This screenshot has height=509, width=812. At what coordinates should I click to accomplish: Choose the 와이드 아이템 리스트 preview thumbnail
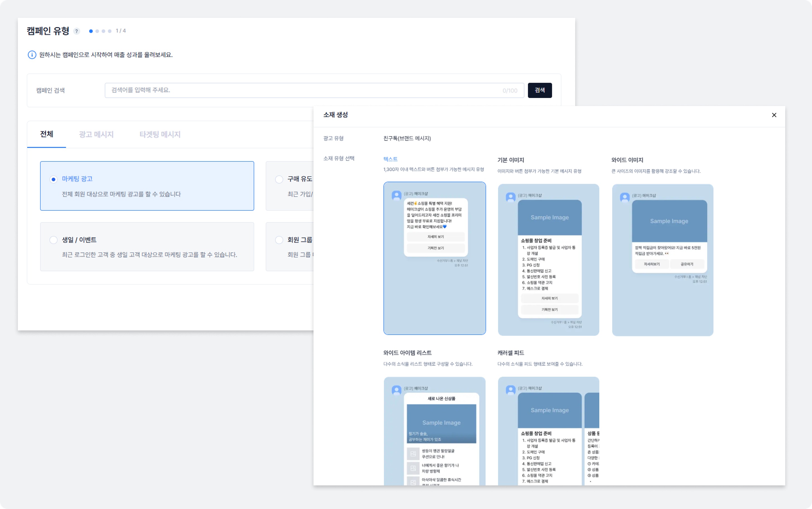coord(434,431)
